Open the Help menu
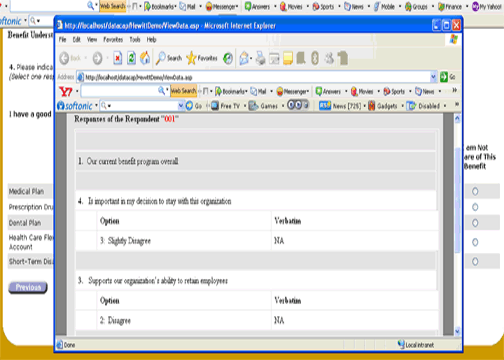Screen dimensions: 504x360 [151, 40]
